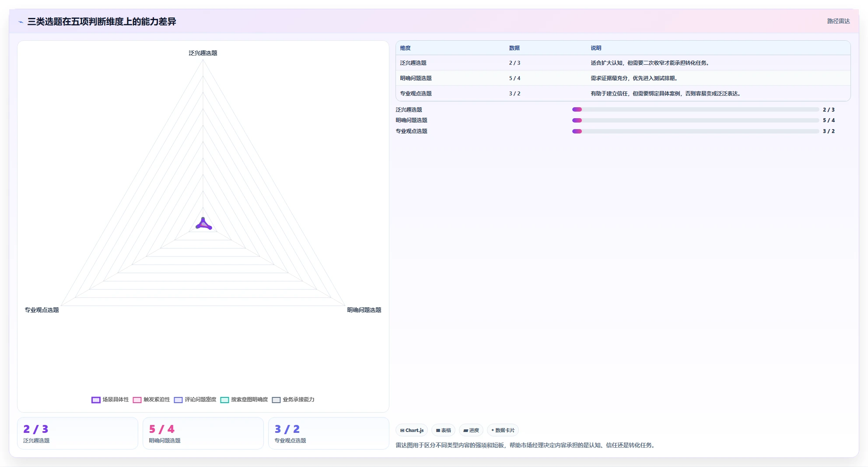Click the 进度 tag chip

(471, 430)
